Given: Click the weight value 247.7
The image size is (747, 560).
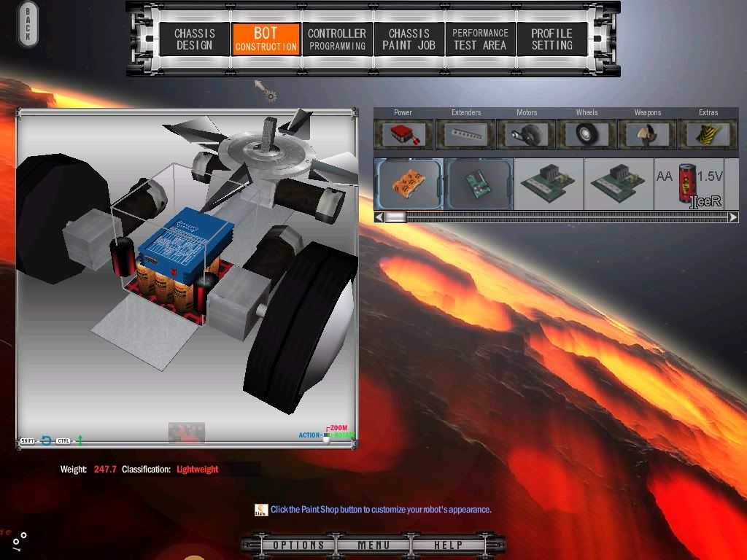Looking at the screenshot, I should [105, 469].
